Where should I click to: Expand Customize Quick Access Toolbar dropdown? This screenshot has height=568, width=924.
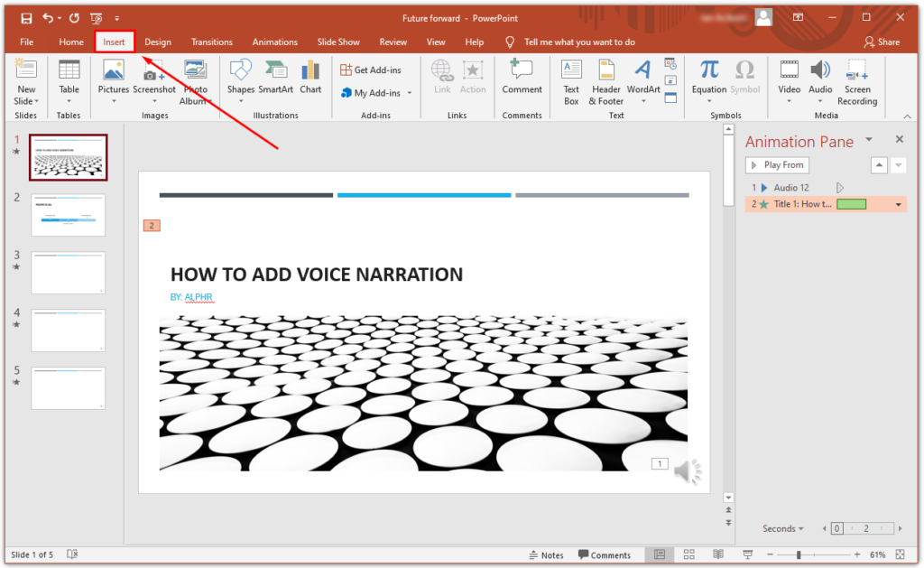click(116, 19)
